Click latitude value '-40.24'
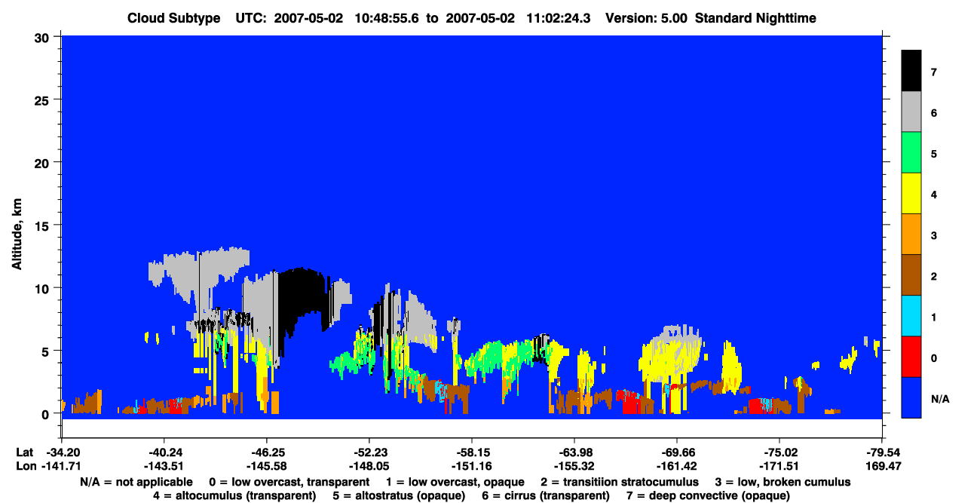 pyautogui.click(x=164, y=452)
